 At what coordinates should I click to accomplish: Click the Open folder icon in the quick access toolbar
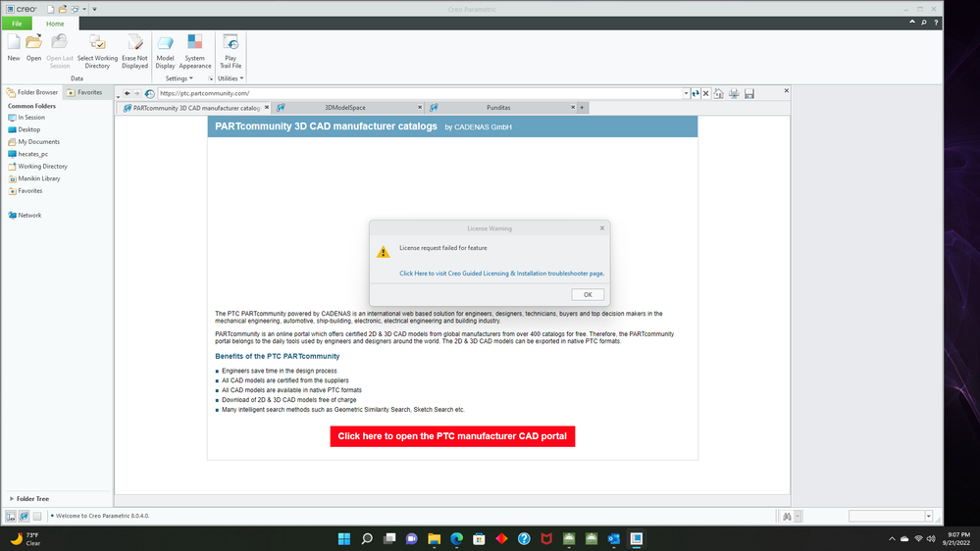(63, 10)
